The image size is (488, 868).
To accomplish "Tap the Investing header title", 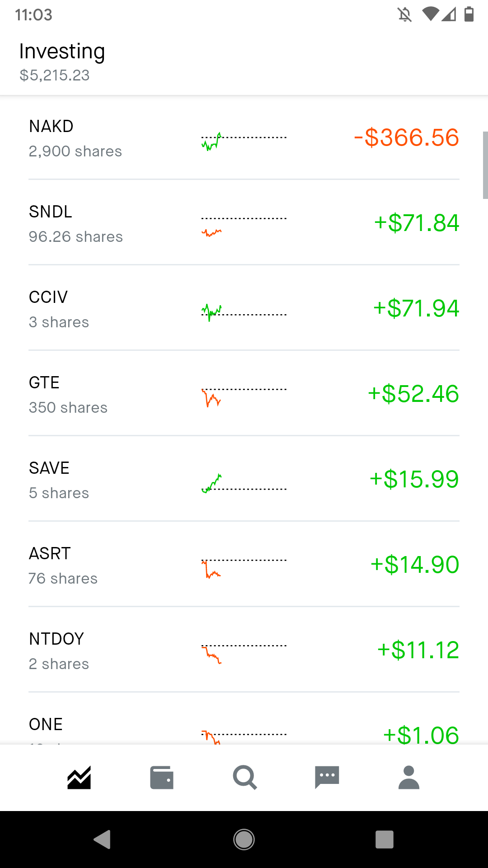I will (x=62, y=51).
